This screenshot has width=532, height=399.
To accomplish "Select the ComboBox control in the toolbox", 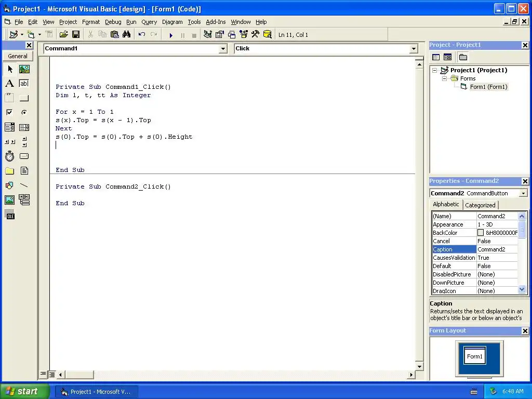I will pos(10,127).
